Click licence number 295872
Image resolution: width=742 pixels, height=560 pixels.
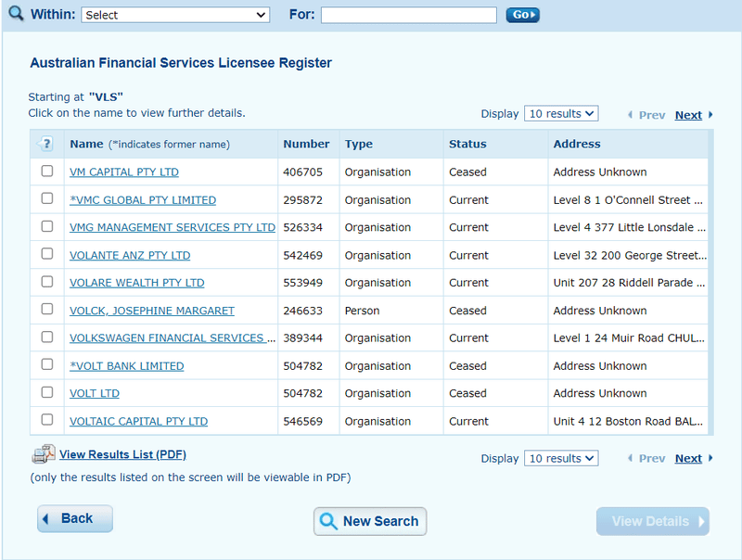click(x=303, y=200)
